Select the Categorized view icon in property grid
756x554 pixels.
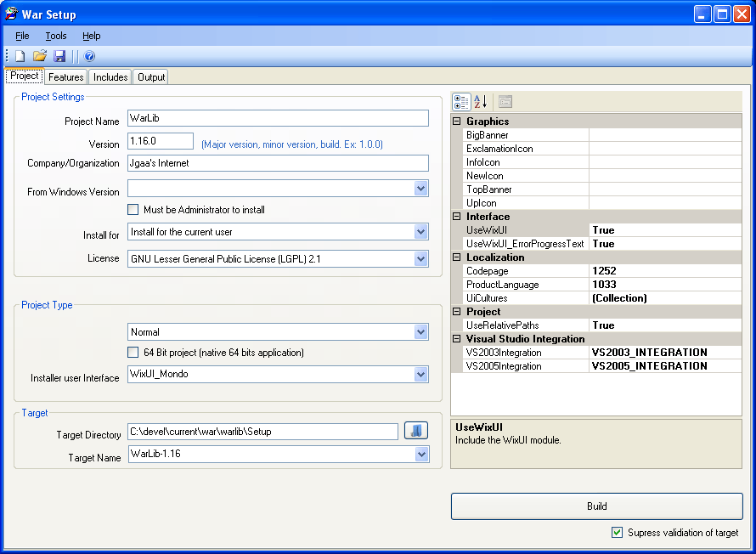tap(461, 102)
